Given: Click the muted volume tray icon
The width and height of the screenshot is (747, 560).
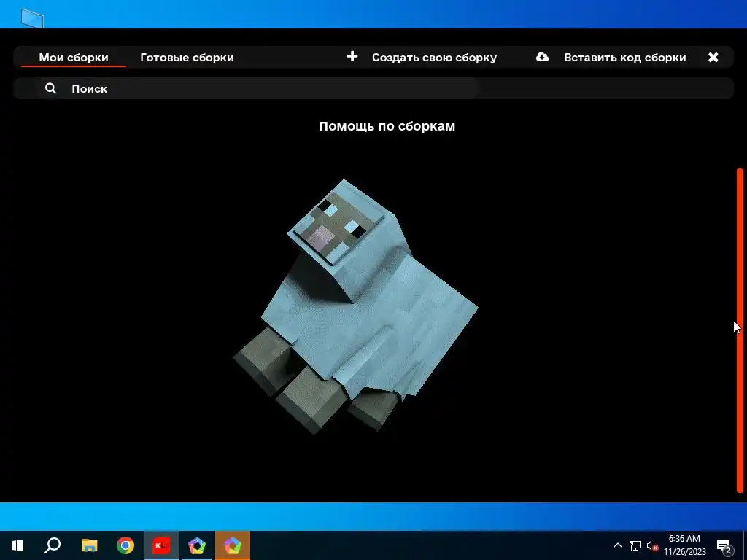Looking at the screenshot, I should [x=653, y=545].
